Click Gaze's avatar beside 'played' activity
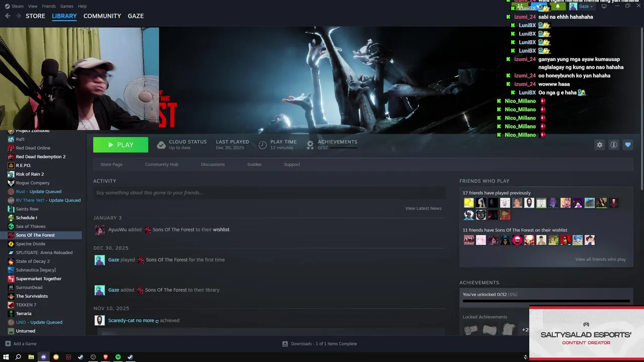The height and width of the screenshot is (362, 644). click(100, 260)
